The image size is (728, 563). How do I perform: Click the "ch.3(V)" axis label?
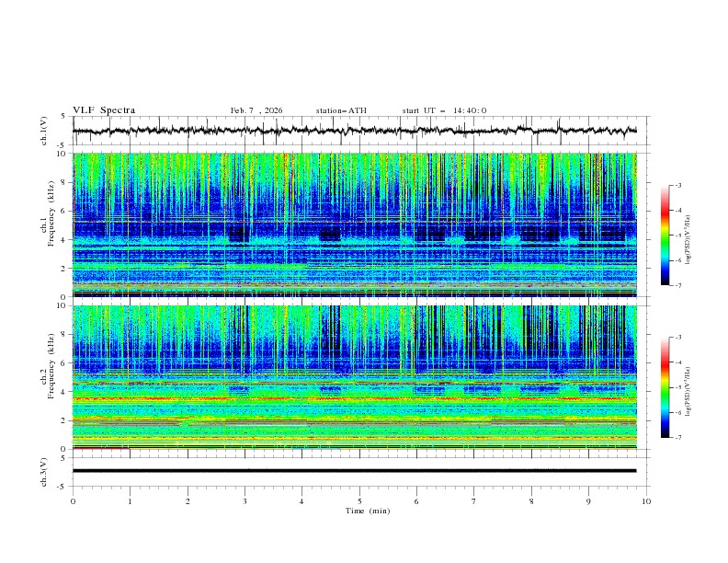click(44, 472)
